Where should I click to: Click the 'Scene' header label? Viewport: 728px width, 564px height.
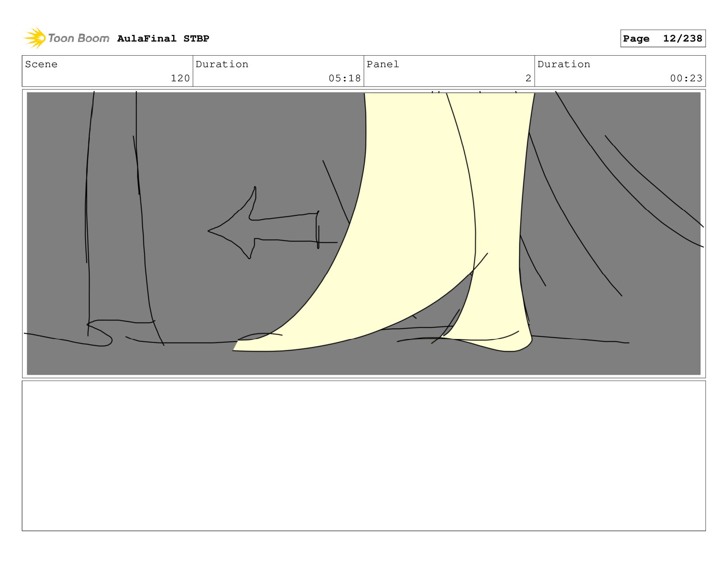click(x=41, y=64)
